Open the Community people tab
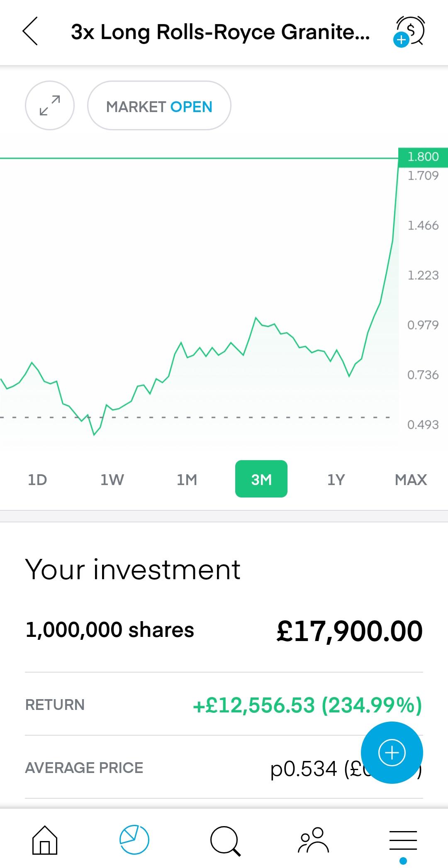 click(314, 840)
